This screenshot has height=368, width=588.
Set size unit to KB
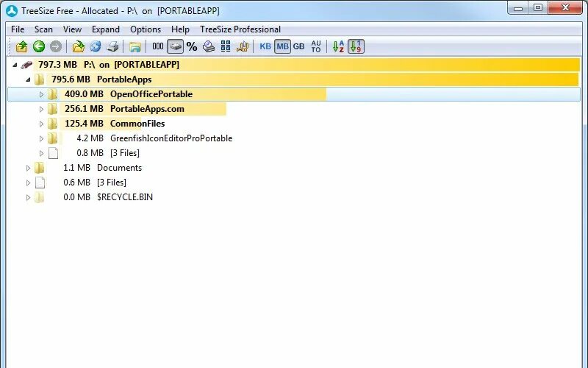coord(265,46)
